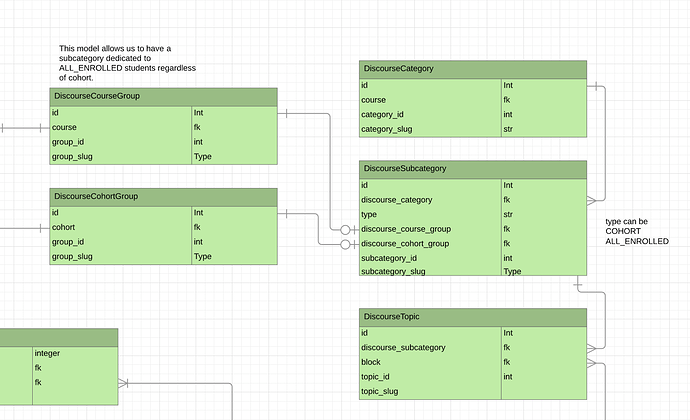Select 'subcategory_id' field
Image resolution: width=690 pixels, height=420 pixels.
(x=389, y=258)
